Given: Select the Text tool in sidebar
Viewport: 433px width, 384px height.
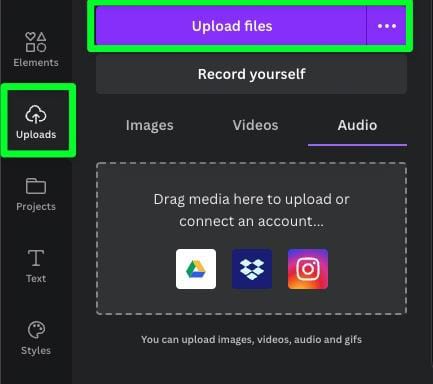Looking at the screenshot, I should (x=36, y=266).
